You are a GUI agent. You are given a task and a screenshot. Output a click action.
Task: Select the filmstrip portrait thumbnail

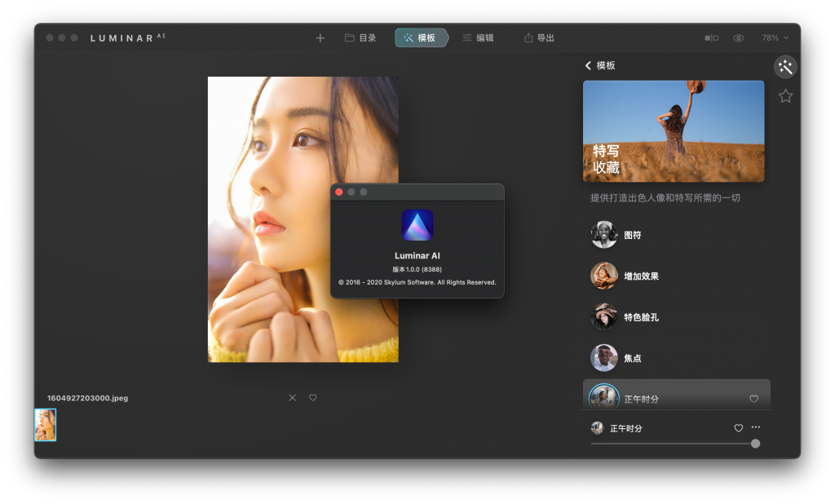[46, 425]
